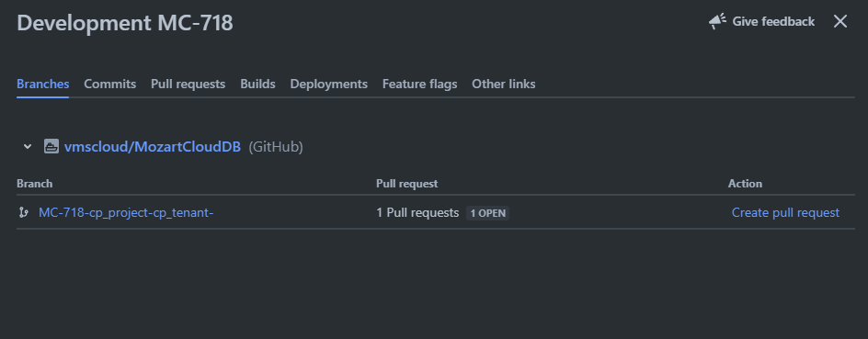
Task: Click the 1 Pull requests text
Action: [x=417, y=212]
